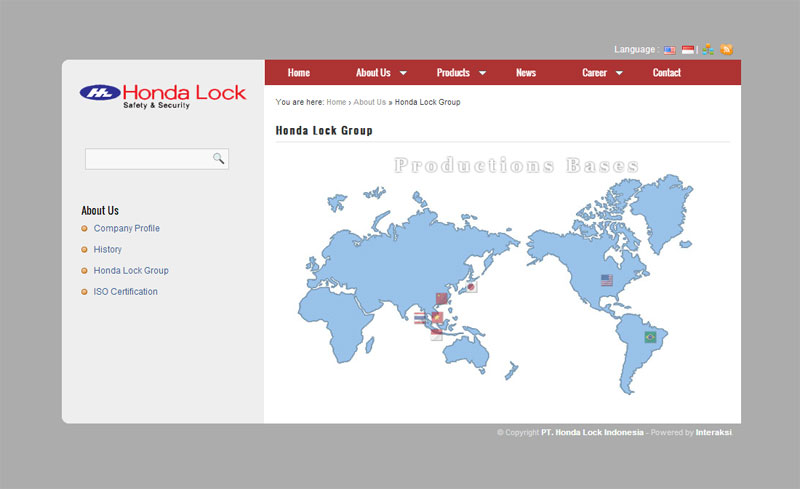The image size is (800, 489).
Task: Open About Us in the navigation bar
Action: point(373,72)
